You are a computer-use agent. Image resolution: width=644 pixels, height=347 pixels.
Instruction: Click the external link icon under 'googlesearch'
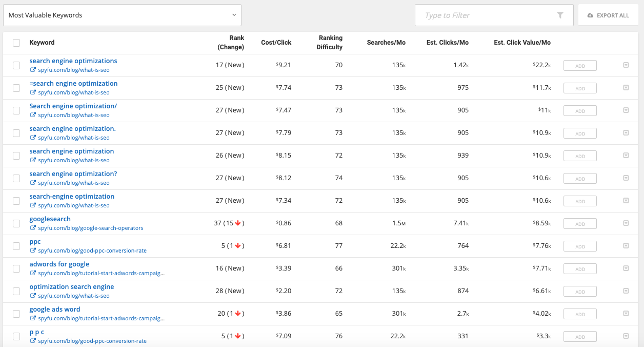click(x=33, y=228)
